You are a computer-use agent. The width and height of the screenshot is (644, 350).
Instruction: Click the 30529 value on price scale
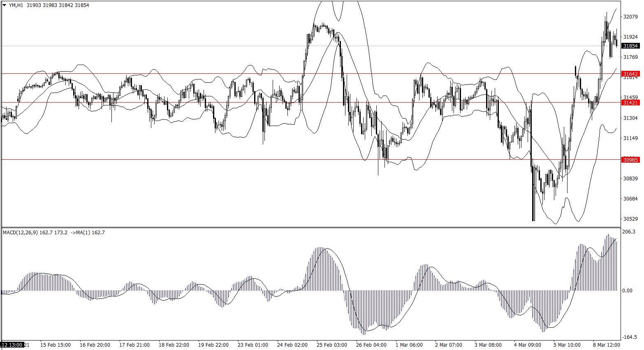630,219
